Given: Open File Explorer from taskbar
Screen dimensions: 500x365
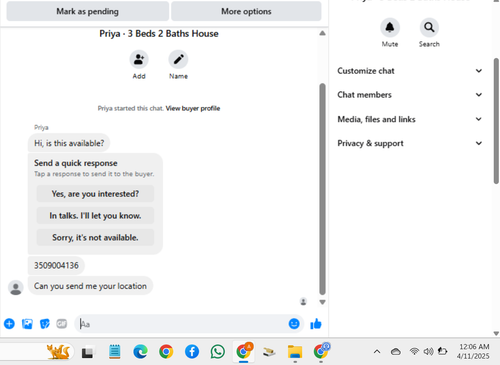Looking at the screenshot, I should 295,352.
